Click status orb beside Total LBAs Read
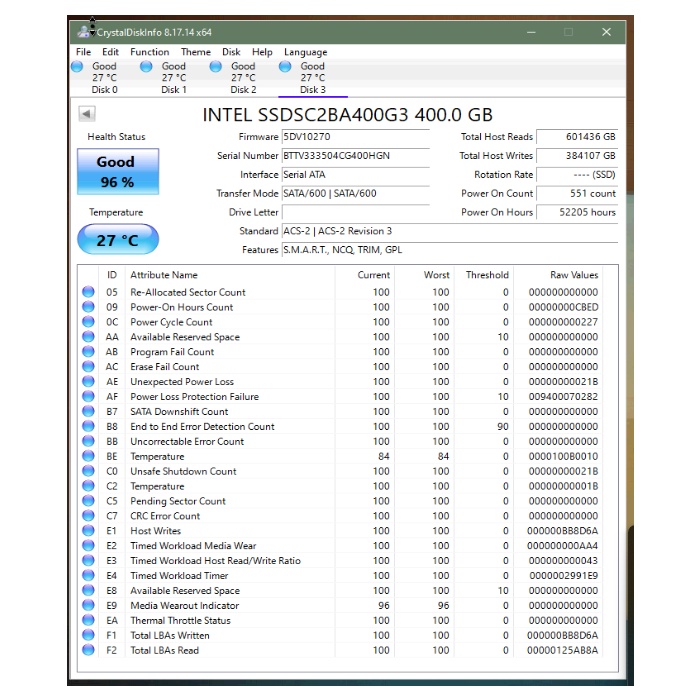The width and height of the screenshot is (700, 700). click(x=88, y=651)
